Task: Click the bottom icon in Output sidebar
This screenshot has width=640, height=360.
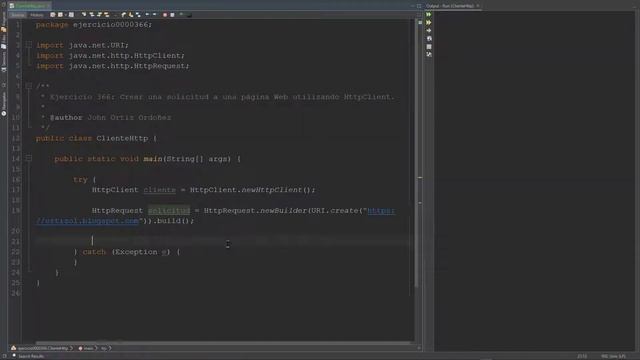Action: point(429,54)
